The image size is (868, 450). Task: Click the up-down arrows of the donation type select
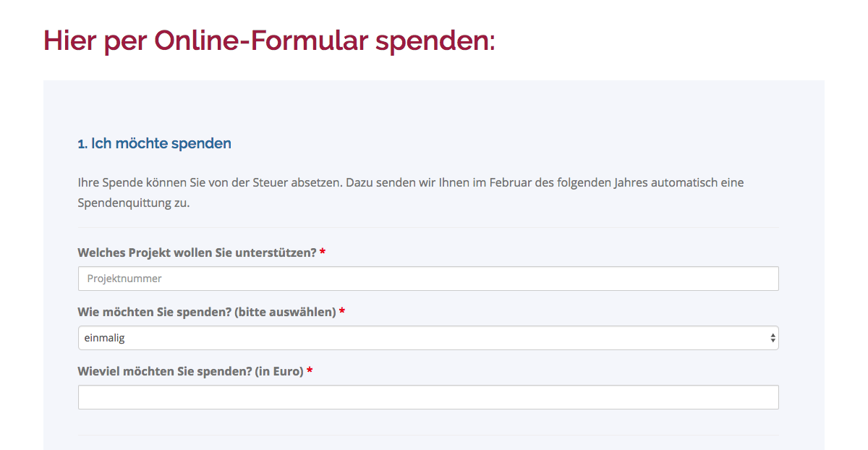click(x=773, y=338)
